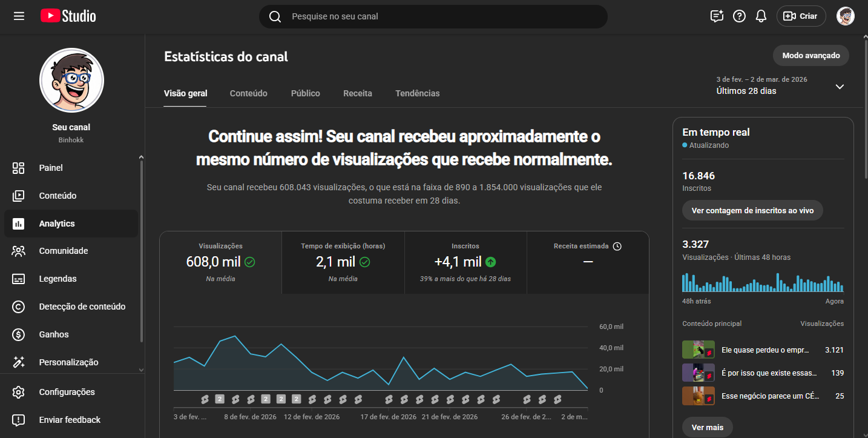Click the "17 de fev. de 2026" axis date
868x438 pixels.
click(389, 417)
